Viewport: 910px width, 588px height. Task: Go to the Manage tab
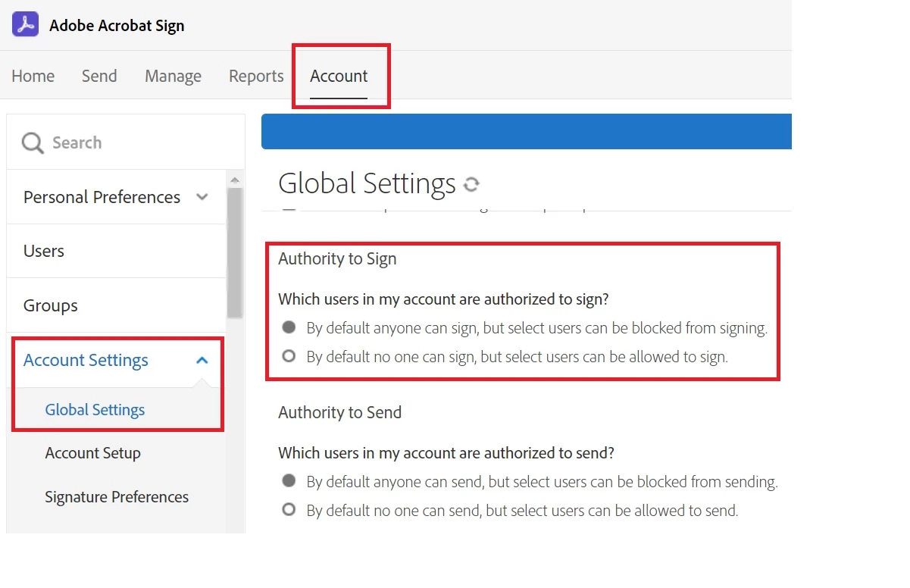[x=173, y=76]
